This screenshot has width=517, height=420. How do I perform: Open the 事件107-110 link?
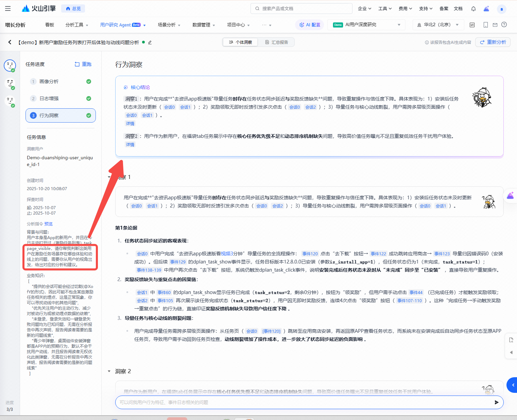tap(409, 300)
